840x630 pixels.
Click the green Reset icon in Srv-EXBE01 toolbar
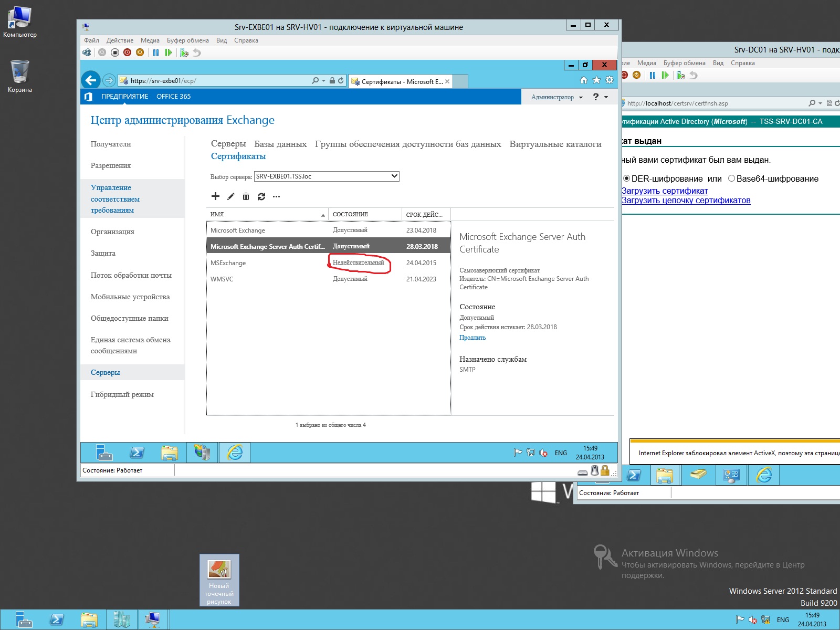169,52
